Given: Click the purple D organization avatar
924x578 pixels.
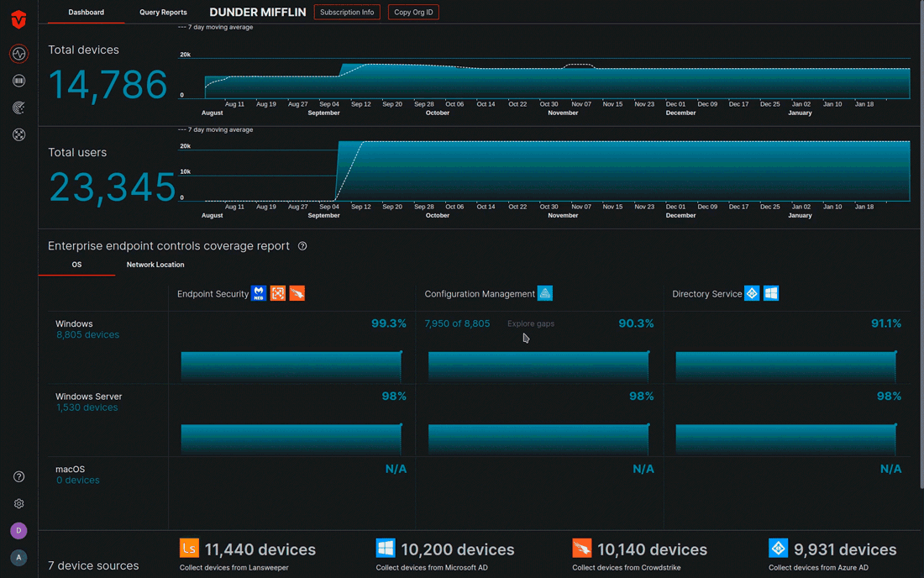Looking at the screenshot, I should 18,531.
